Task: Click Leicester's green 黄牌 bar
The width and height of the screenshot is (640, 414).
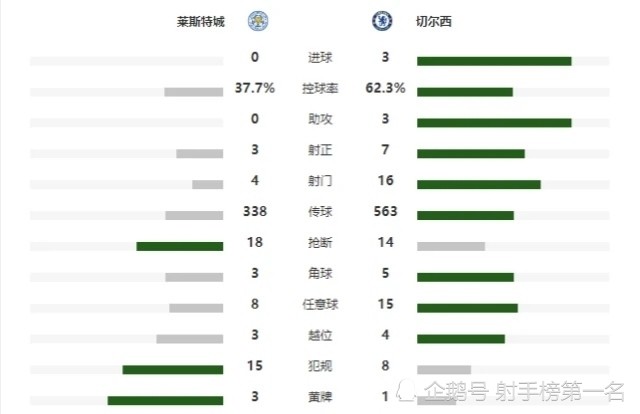Action: [x=165, y=400]
